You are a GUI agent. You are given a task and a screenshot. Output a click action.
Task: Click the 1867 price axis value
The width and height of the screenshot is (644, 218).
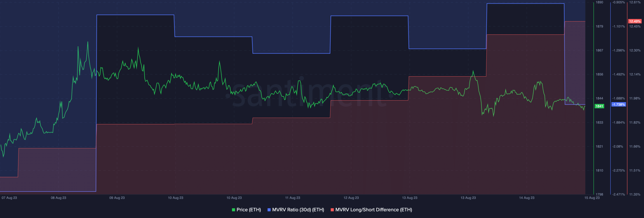click(599, 51)
